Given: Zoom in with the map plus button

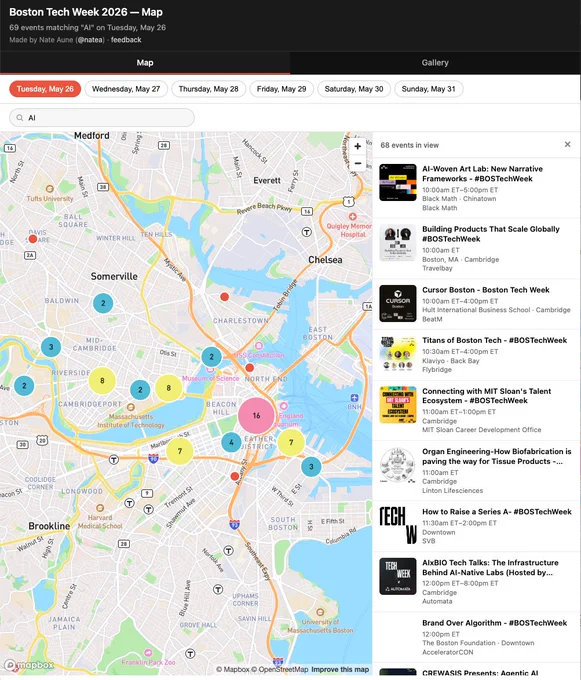Looking at the screenshot, I should pos(358,147).
